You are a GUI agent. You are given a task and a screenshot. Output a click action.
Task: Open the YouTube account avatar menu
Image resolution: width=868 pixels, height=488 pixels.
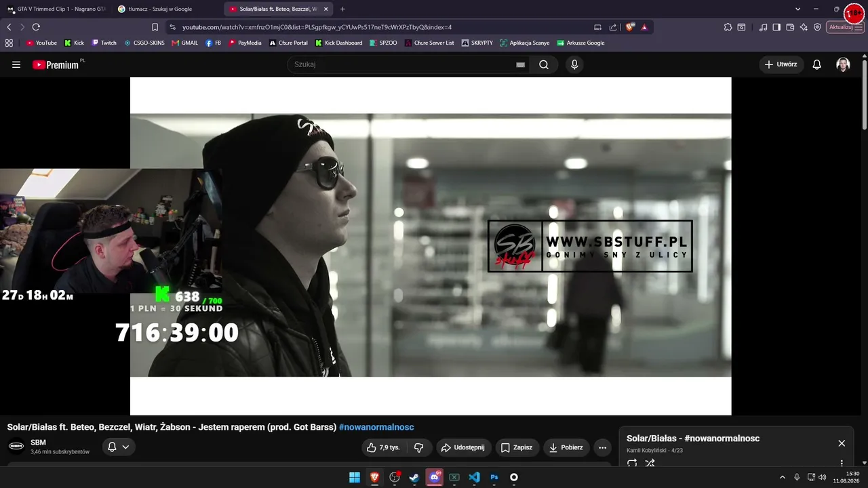843,64
